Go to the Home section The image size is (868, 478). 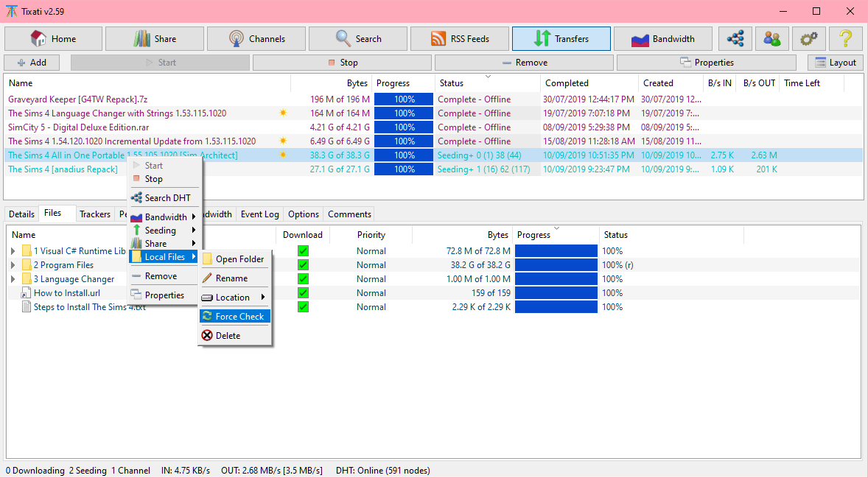point(53,39)
